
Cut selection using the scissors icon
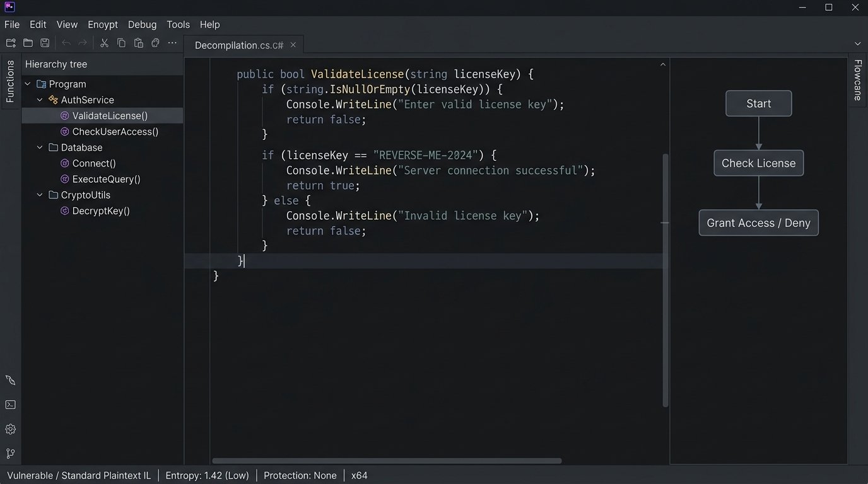click(105, 43)
